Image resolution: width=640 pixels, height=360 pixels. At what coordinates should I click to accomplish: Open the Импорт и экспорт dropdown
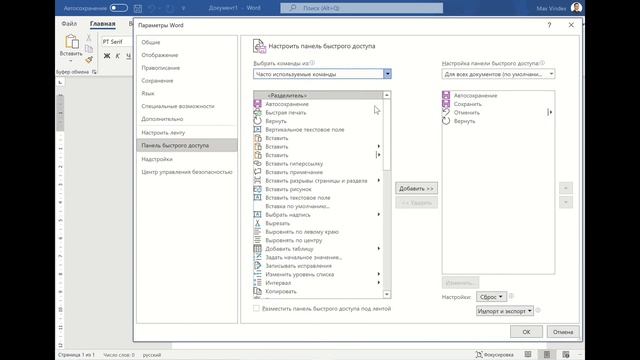coord(504,311)
